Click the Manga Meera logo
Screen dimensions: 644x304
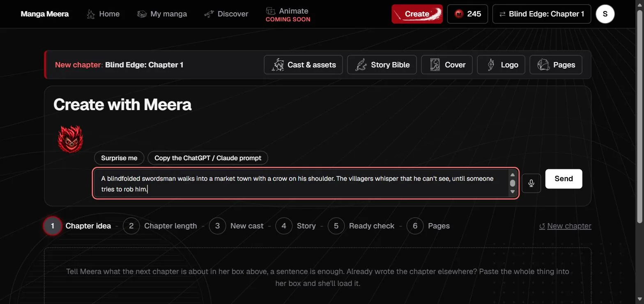click(44, 14)
